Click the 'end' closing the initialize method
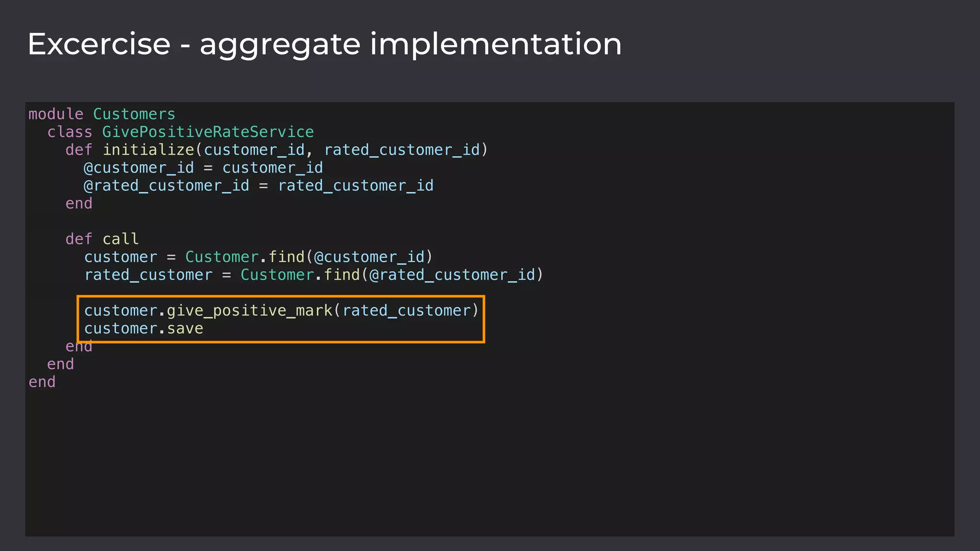 point(79,204)
